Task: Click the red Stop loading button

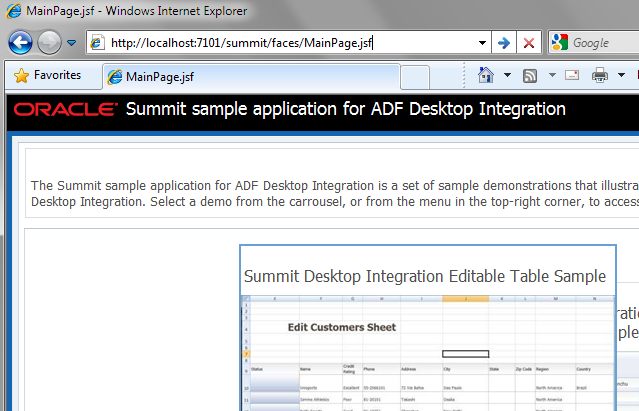Action: 529,42
